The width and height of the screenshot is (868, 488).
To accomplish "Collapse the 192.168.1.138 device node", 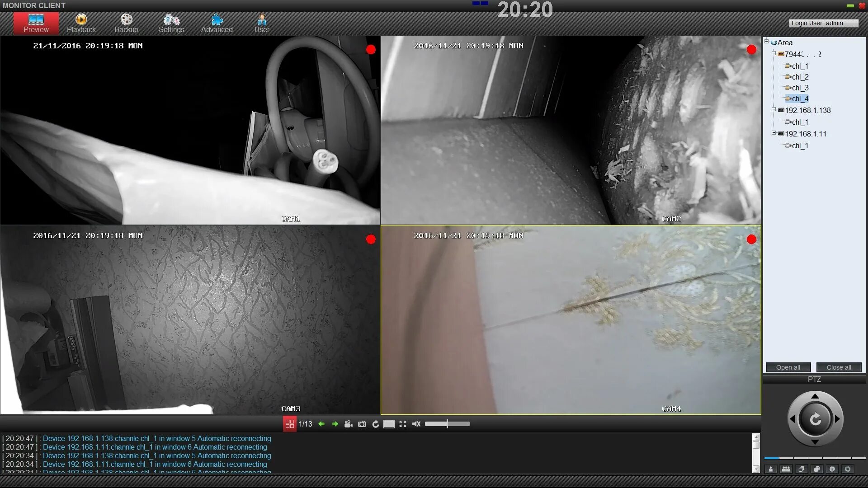I will [x=774, y=109].
